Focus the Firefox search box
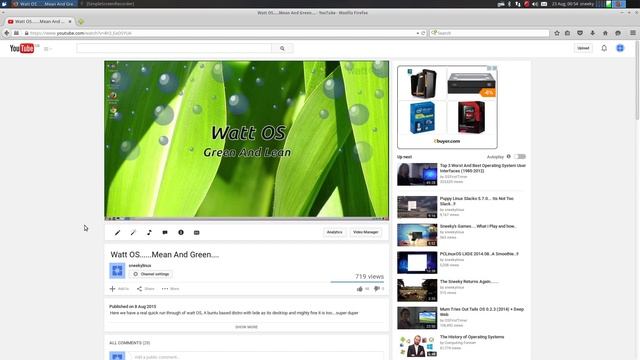This screenshot has width=640, height=360. tap(490, 33)
